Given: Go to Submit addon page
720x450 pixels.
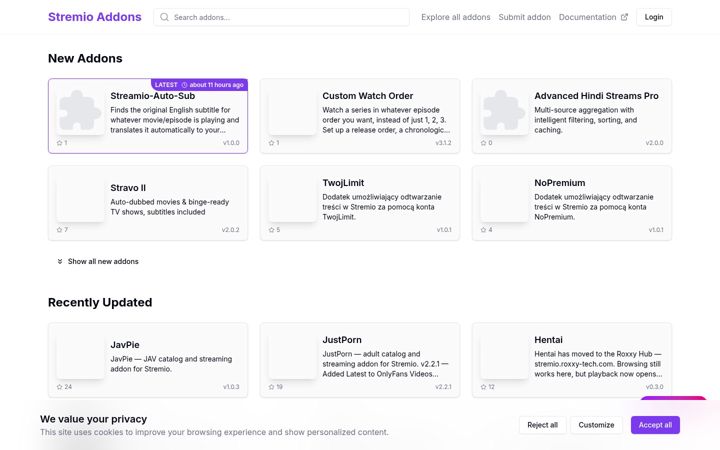Looking at the screenshot, I should (524, 17).
